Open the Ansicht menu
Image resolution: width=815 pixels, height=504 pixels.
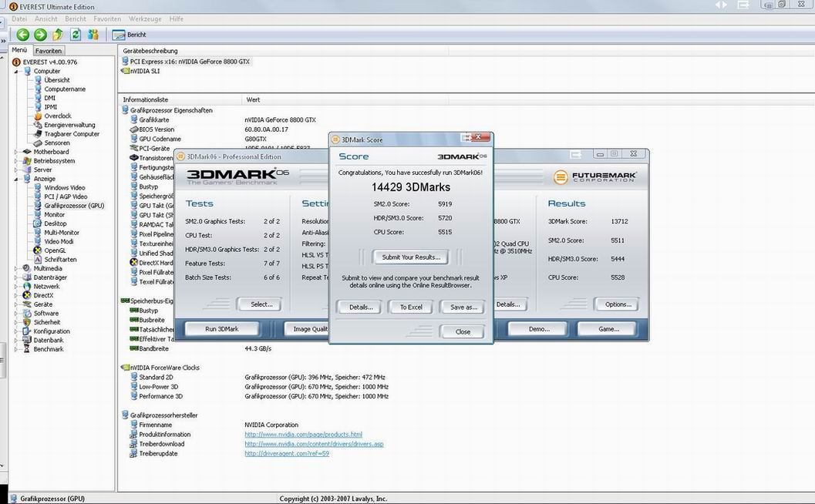pyautogui.click(x=46, y=19)
